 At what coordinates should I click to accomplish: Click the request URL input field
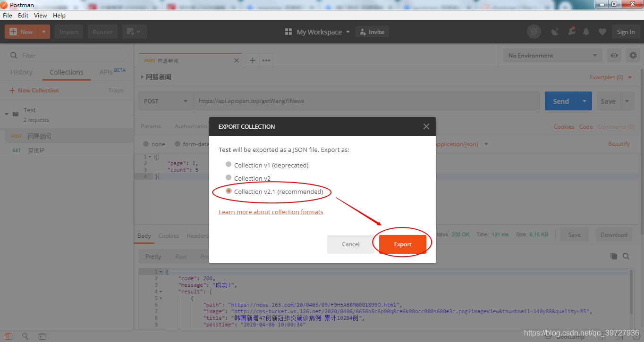[x=366, y=101]
